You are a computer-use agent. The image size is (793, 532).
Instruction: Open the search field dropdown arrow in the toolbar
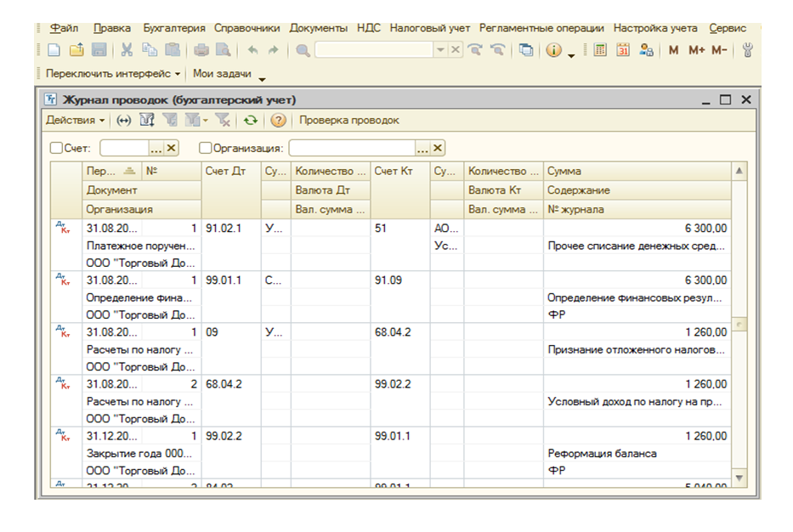point(439,51)
